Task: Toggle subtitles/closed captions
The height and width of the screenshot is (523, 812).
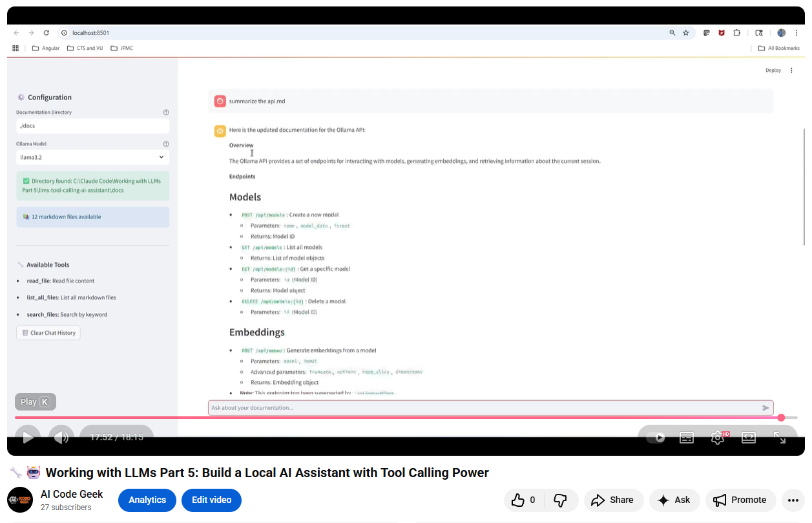Action: click(x=686, y=438)
